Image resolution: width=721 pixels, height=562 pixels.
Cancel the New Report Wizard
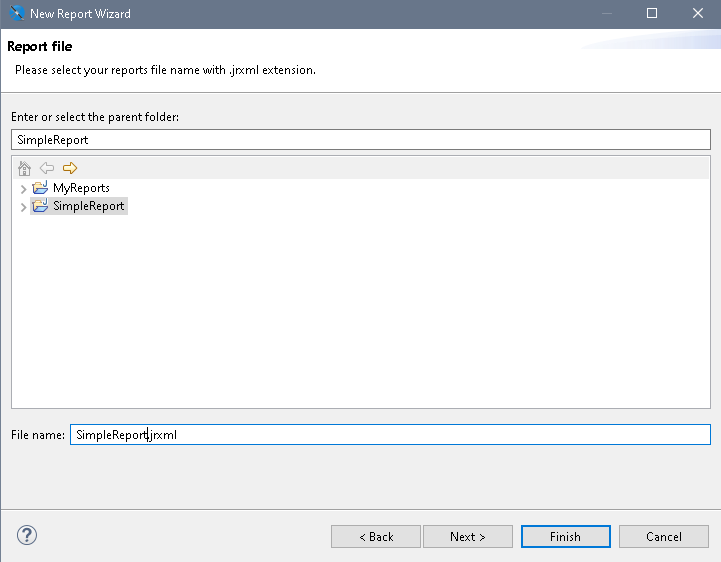coord(663,537)
